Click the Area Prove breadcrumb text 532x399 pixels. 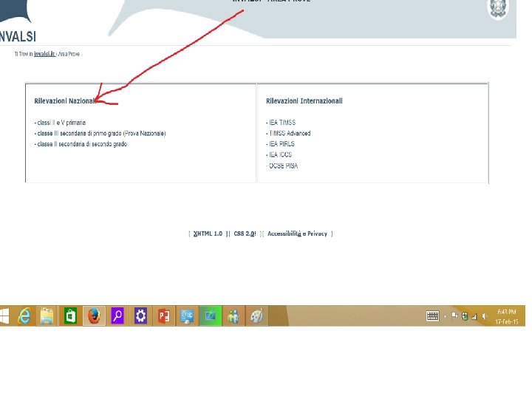69,54
